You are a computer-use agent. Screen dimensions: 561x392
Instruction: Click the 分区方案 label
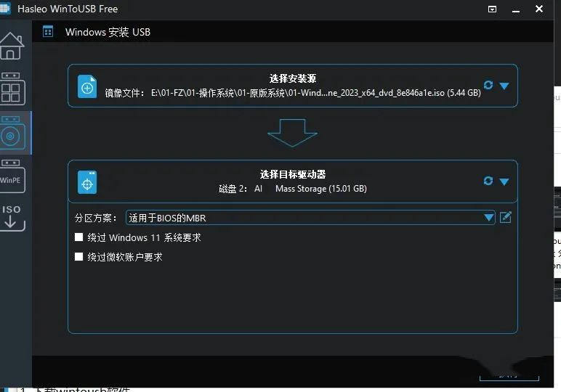[95, 218]
